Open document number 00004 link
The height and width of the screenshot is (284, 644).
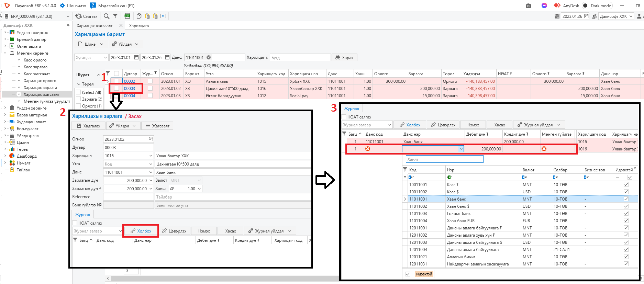coord(130,95)
